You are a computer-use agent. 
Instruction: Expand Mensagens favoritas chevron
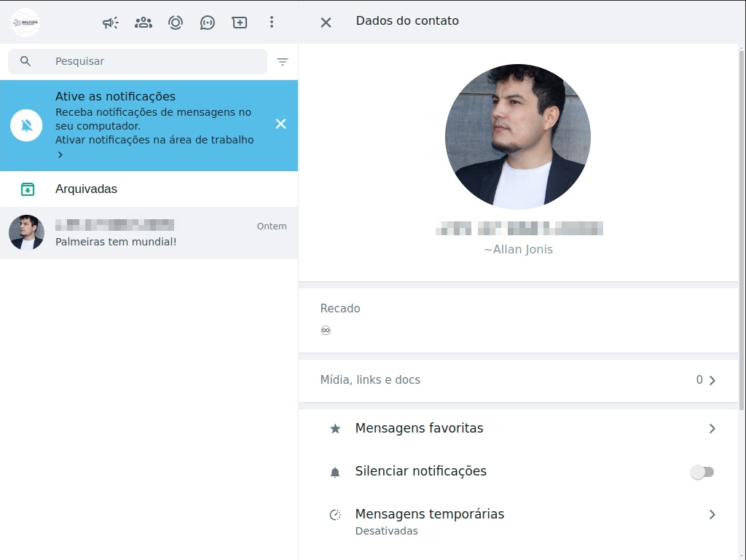tap(712, 429)
